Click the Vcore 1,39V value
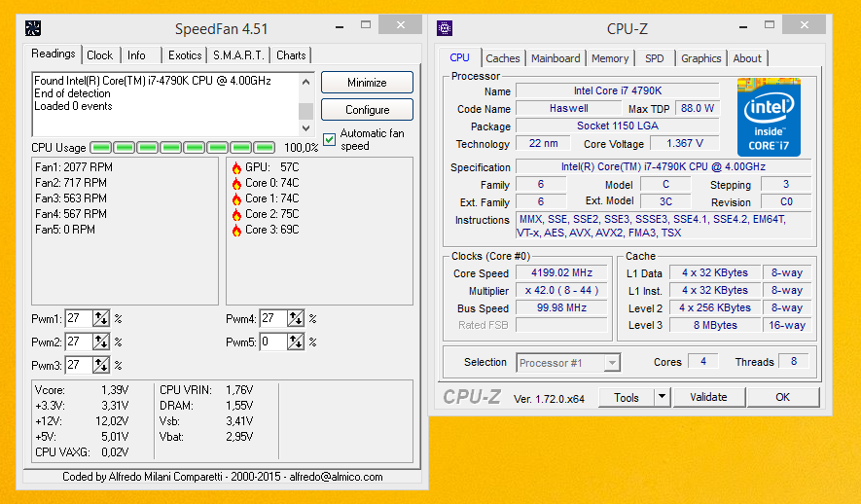861x504 pixels. (x=114, y=390)
